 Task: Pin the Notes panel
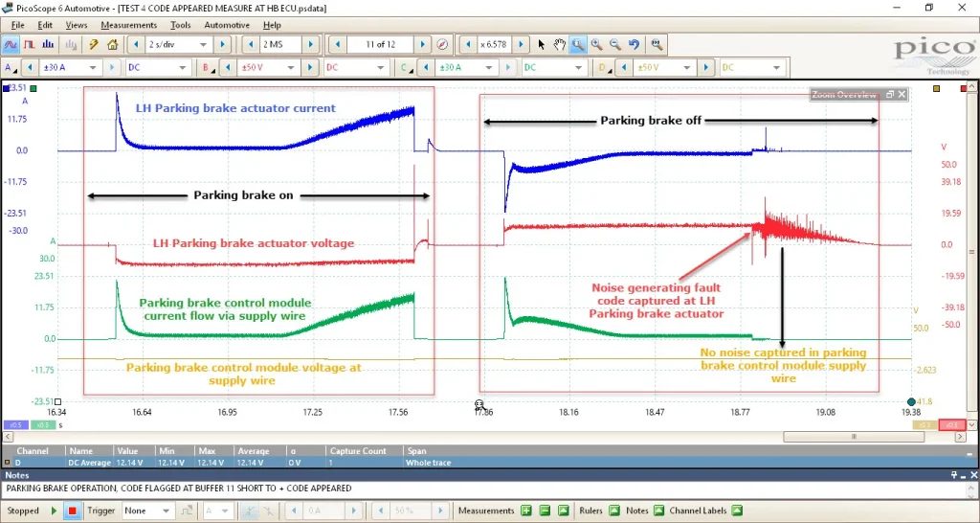(954, 475)
